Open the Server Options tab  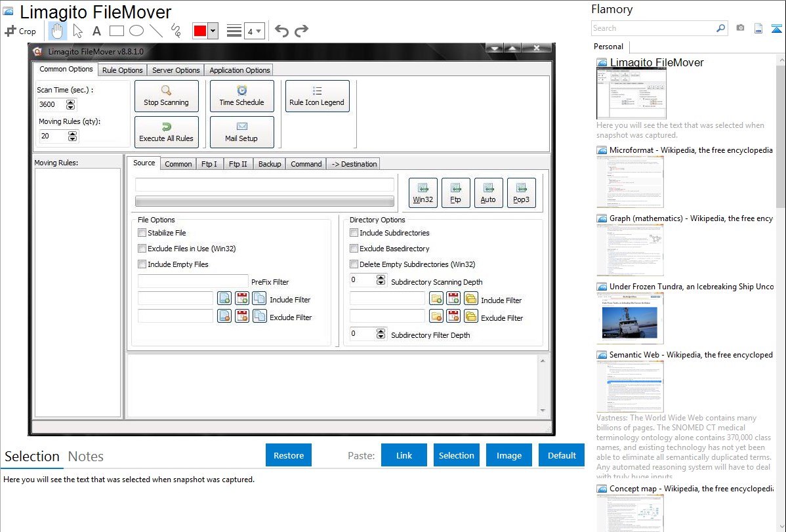point(176,70)
